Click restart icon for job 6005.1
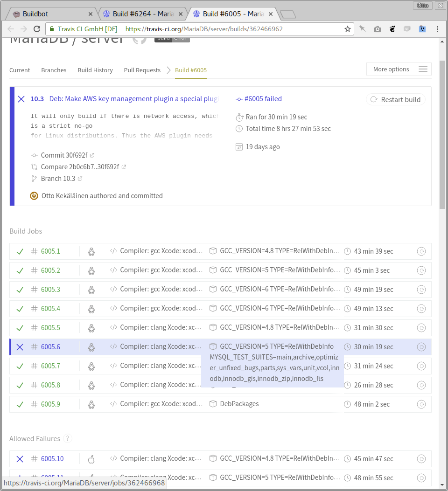448x491 pixels. (421, 251)
